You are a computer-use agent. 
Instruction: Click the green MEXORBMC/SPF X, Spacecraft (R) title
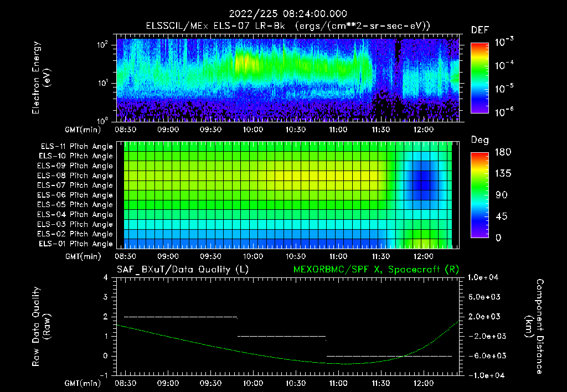(376, 270)
